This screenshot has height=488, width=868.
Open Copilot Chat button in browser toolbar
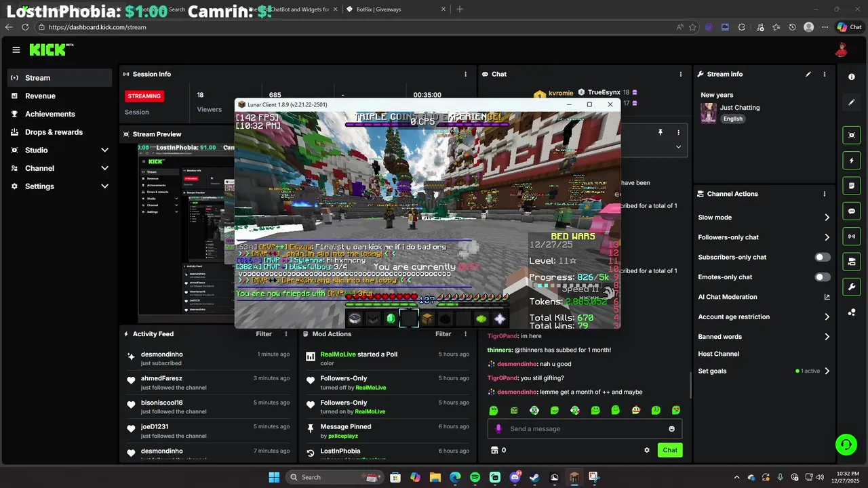click(x=850, y=27)
